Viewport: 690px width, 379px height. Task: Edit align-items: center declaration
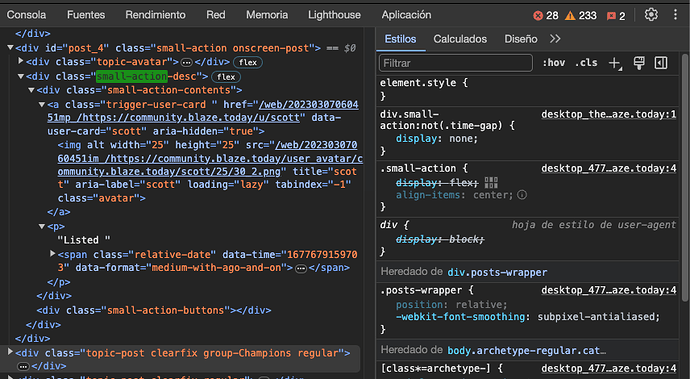[x=454, y=195]
